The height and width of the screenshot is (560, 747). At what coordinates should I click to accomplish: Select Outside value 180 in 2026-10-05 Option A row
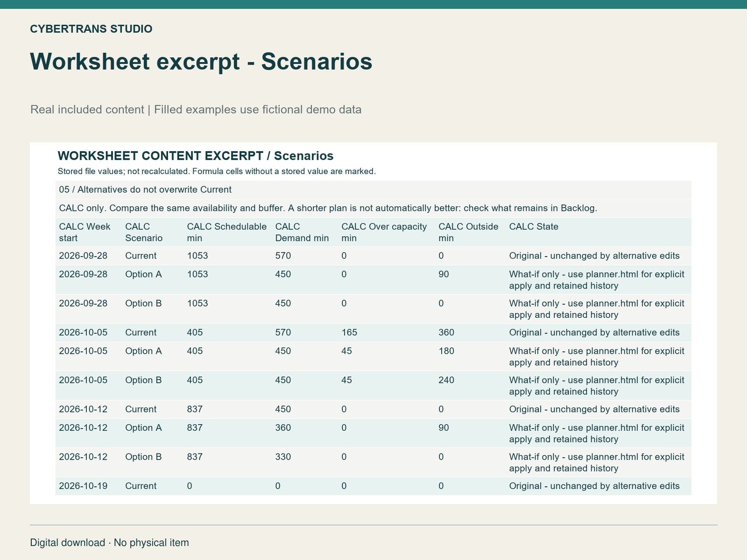tap(446, 351)
